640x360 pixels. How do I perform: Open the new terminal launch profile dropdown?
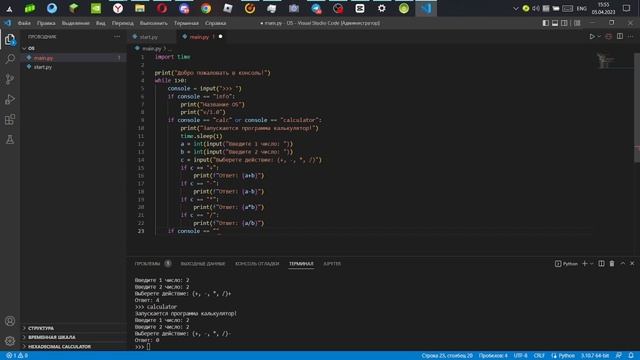[591, 264]
